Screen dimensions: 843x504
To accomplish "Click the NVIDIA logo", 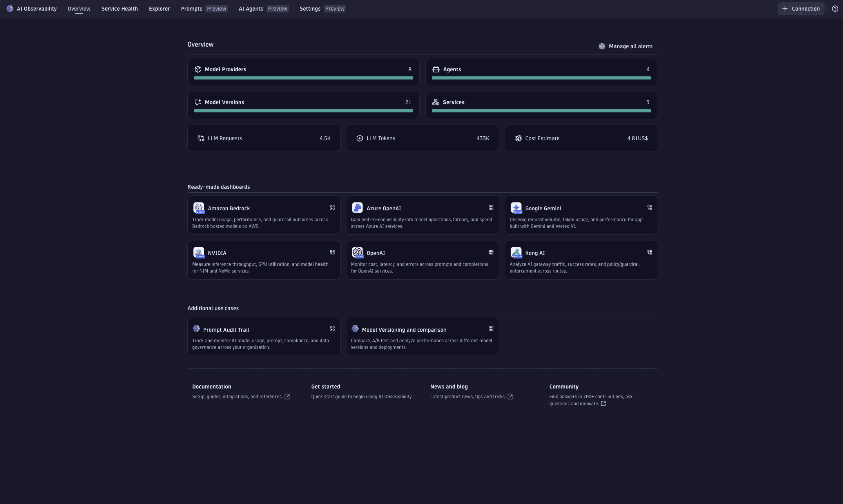I will click(199, 253).
